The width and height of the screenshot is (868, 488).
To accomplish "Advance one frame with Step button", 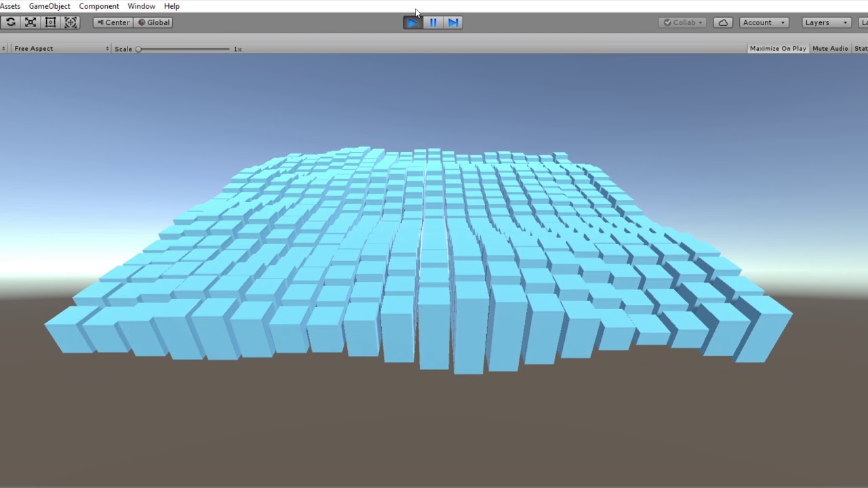I will (453, 22).
